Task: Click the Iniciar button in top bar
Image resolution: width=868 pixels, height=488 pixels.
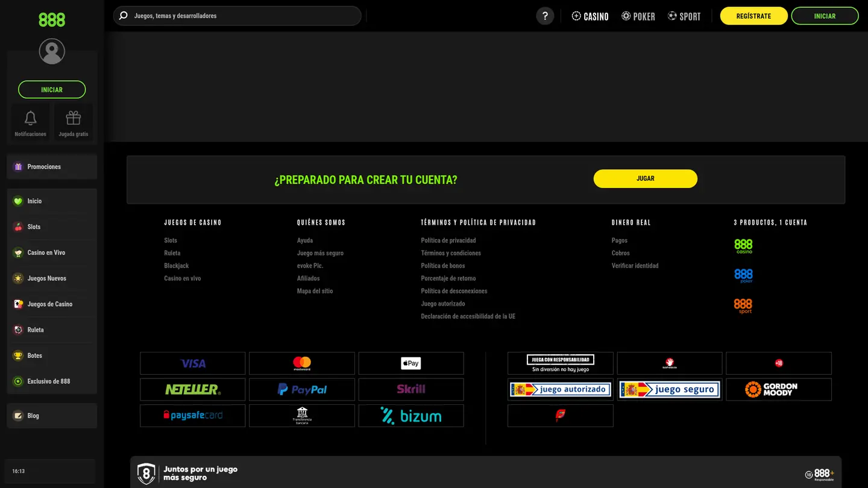Action: point(825,16)
